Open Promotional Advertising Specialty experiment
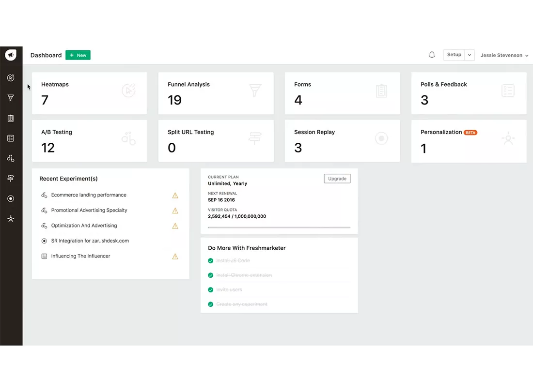Viewport: 533px width, 392px height. [x=89, y=210]
